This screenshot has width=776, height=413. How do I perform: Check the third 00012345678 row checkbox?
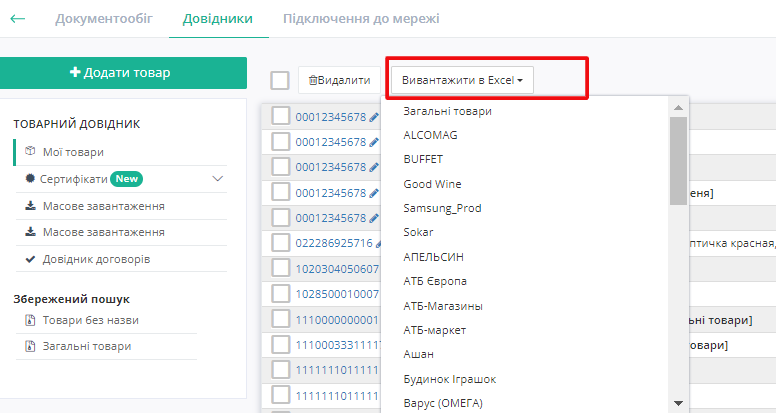[x=281, y=167]
